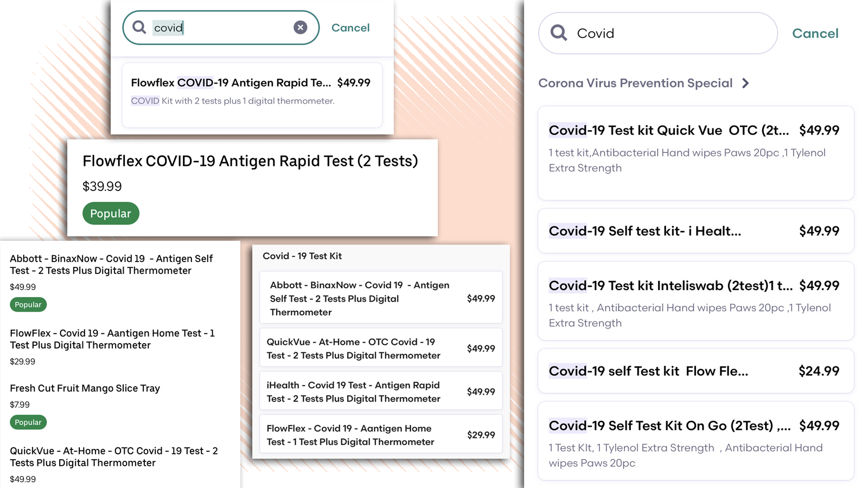This screenshot has width=868, height=488.
Task: Open Covid-19 Self Test Kit On Go result
Action: [x=695, y=440]
